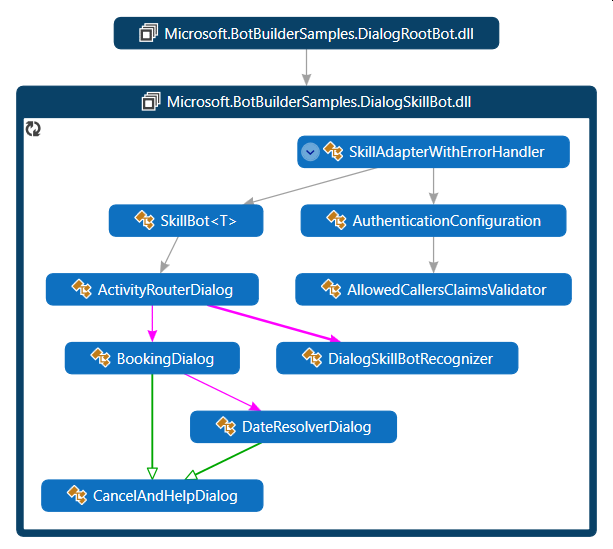Collapse SkillAdapterWithErrorHandler using its chevron button
The image size is (613, 549).
(310, 152)
